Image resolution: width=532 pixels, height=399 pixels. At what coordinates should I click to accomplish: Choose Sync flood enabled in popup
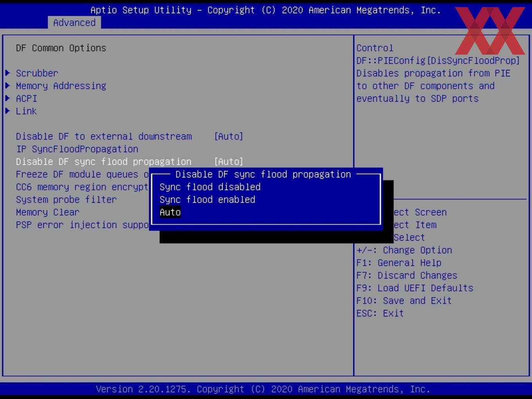point(207,199)
